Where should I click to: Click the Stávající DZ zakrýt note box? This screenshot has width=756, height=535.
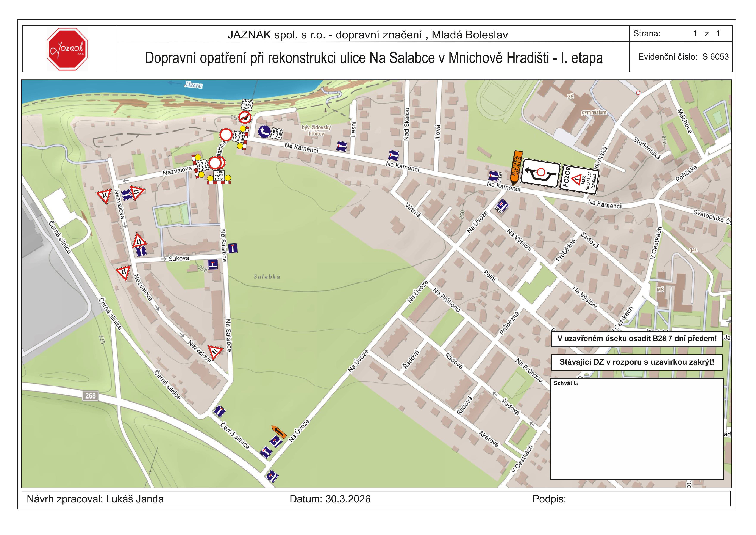[x=636, y=362]
